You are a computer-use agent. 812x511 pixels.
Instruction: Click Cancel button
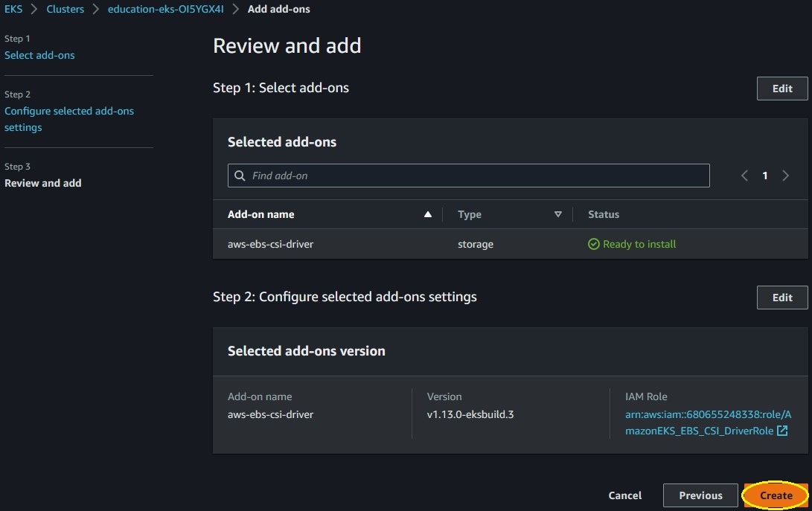tap(624, 495)
